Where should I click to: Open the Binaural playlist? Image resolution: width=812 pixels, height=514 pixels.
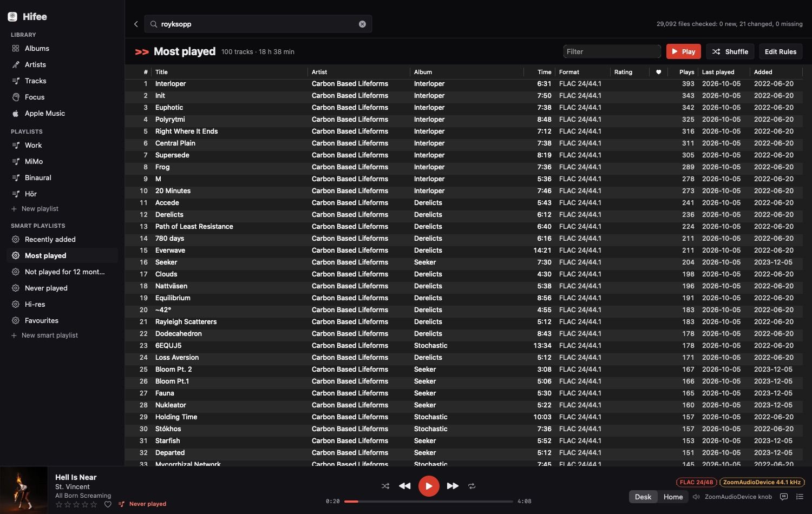pyautogui.click(x=38, y=177)
